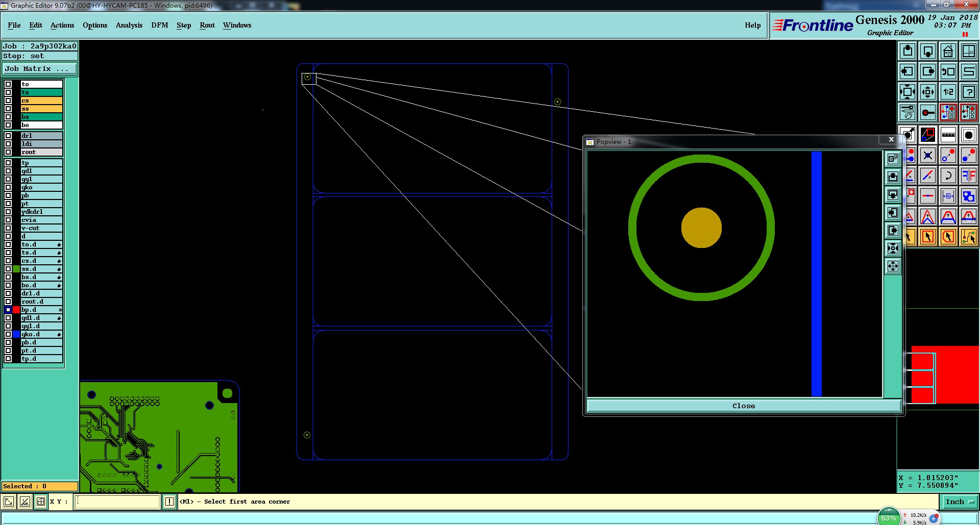
Task: Click the pan left icon
Action: point(908,71)
